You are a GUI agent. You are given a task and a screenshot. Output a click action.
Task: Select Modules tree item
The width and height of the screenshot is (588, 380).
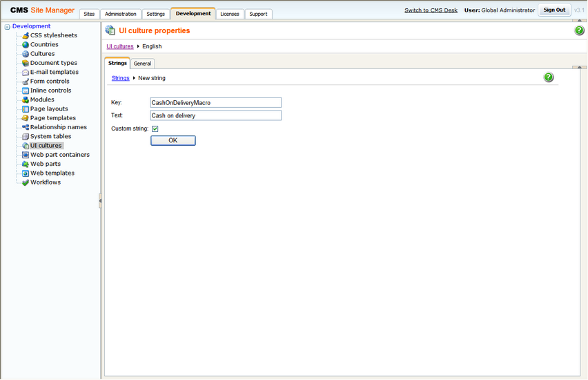(42, 99)
